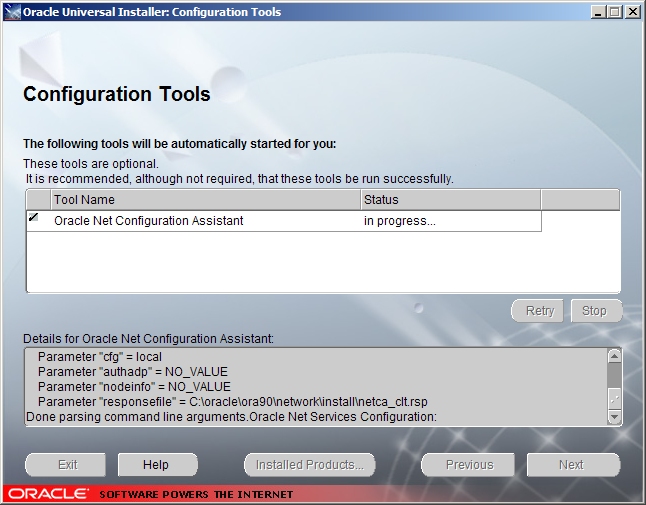Click the 'Parameter "cfg" = local' line
This screenshot has height=505, width=646.
click(x=100, y=357)
